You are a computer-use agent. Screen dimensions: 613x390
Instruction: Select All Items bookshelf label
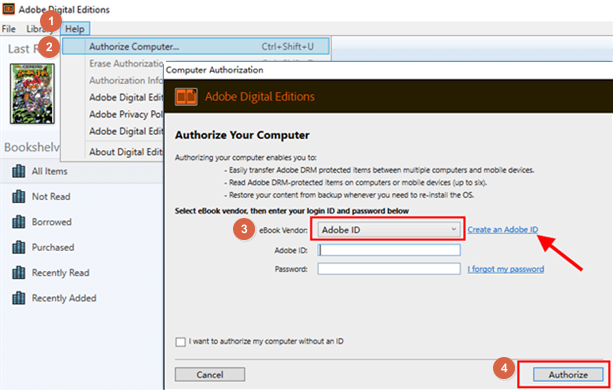[50, 171]
